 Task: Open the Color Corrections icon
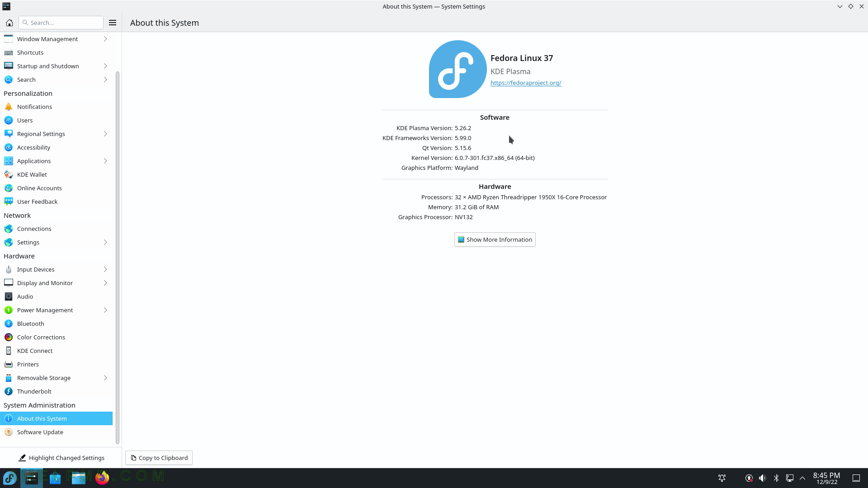9,337
